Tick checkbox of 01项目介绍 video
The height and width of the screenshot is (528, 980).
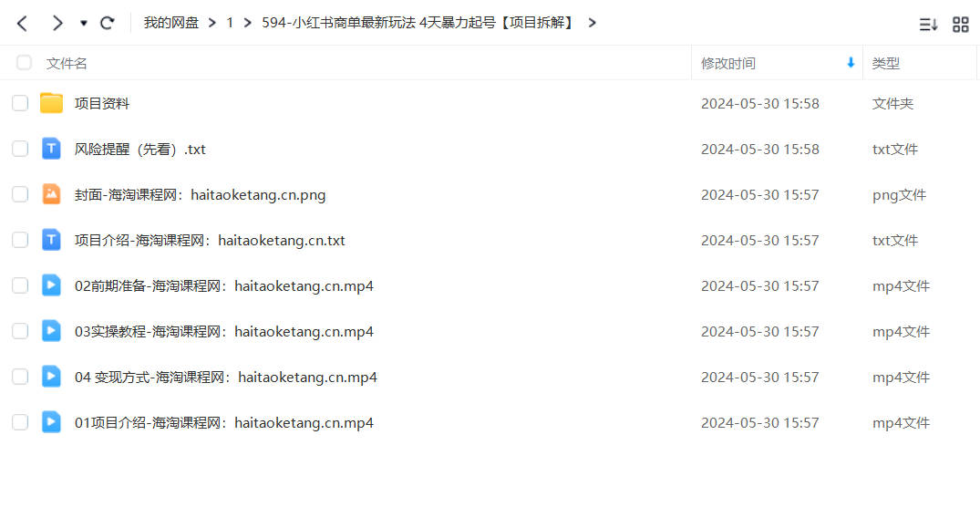(20, 422)
